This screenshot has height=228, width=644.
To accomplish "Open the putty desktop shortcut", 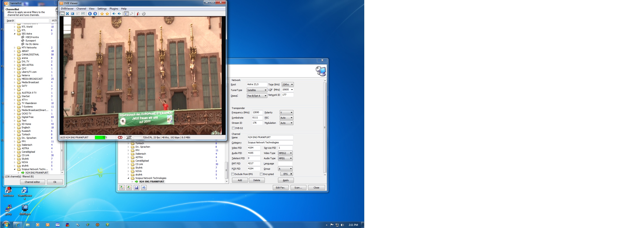I will (x=8, y=210).
